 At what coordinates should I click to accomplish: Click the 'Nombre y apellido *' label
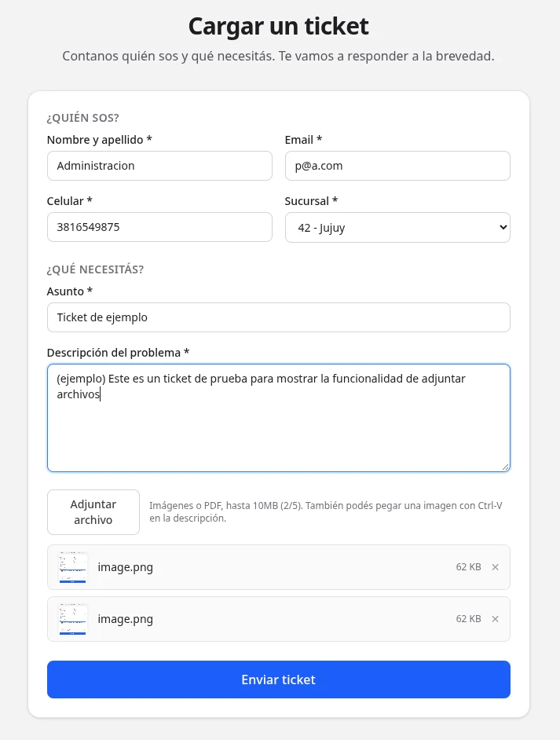(x=99, y=140)
